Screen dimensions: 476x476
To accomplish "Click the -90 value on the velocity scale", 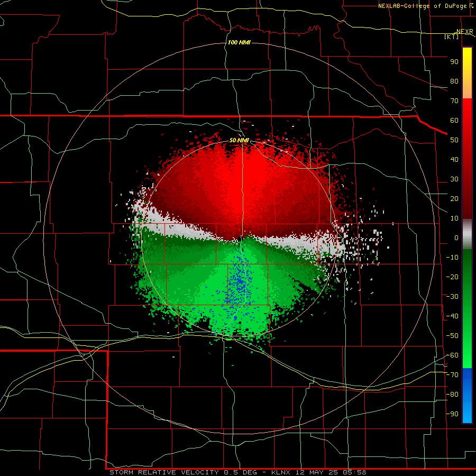I will (452, 414).
